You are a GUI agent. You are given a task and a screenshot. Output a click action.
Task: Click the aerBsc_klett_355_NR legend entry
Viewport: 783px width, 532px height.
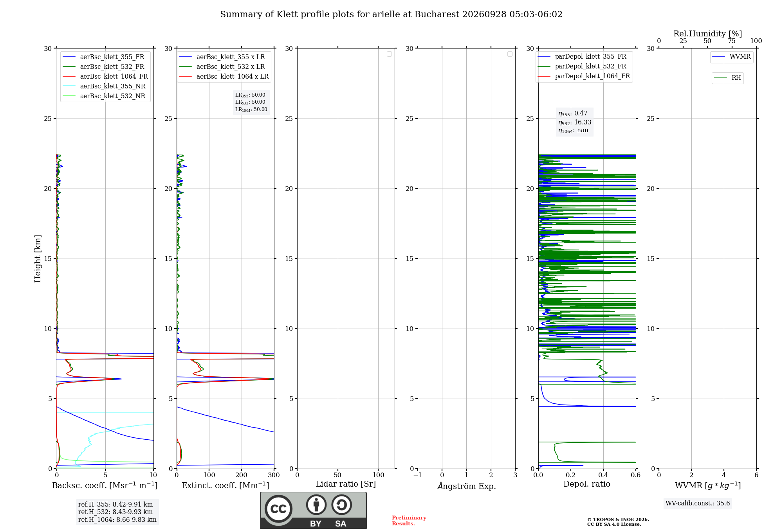pos(104,86)
